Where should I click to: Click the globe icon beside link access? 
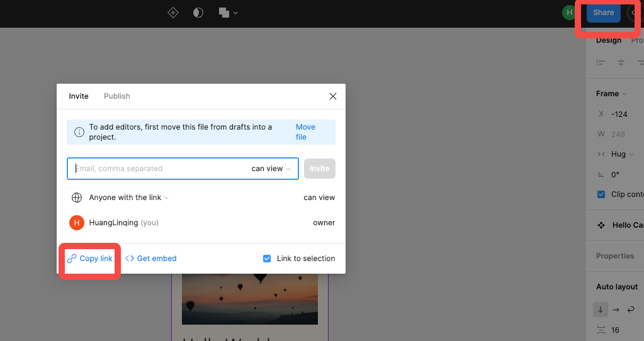click(76, 198)
